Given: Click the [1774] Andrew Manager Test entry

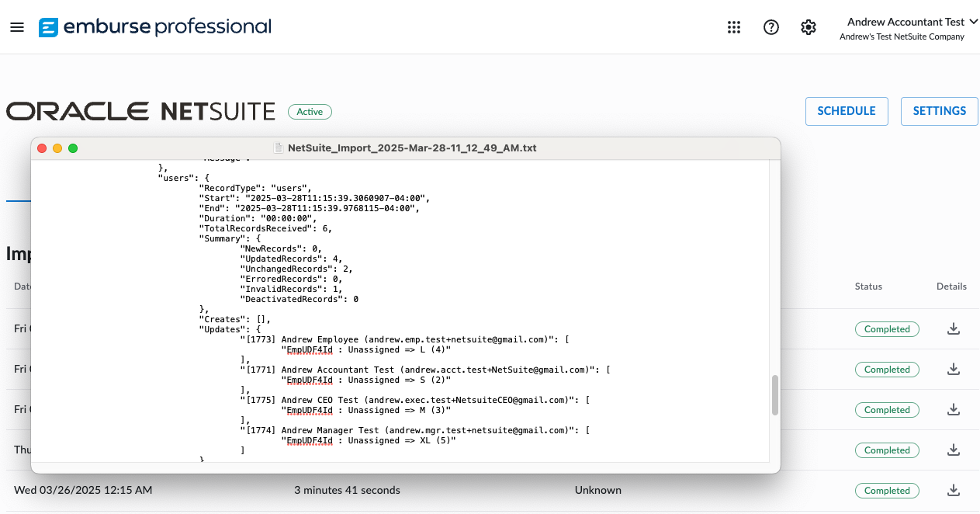Looking at the screenshot, I should (415, 430).
